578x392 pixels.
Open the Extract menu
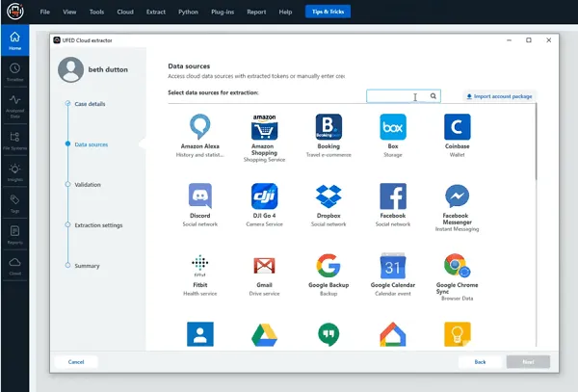point(156,12)
